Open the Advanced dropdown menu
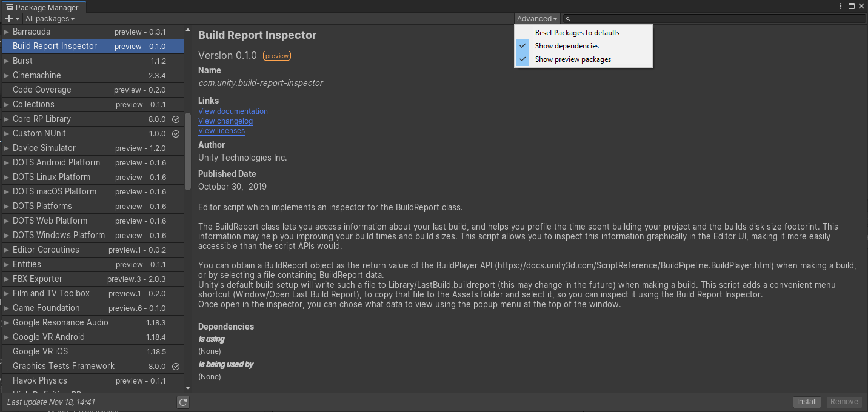The width and height of the screenshot is (868, 412). point(537,19)
